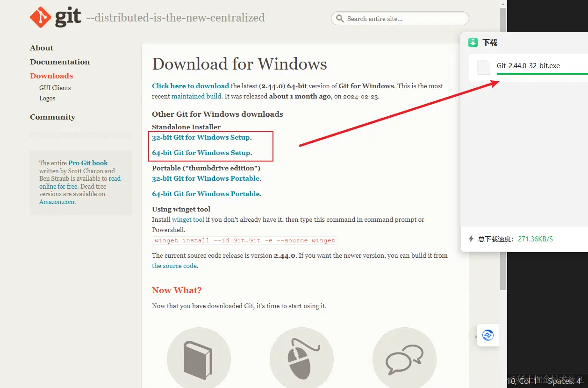Open the winget tool link
588x388 pixels.
tap(188, 219)
